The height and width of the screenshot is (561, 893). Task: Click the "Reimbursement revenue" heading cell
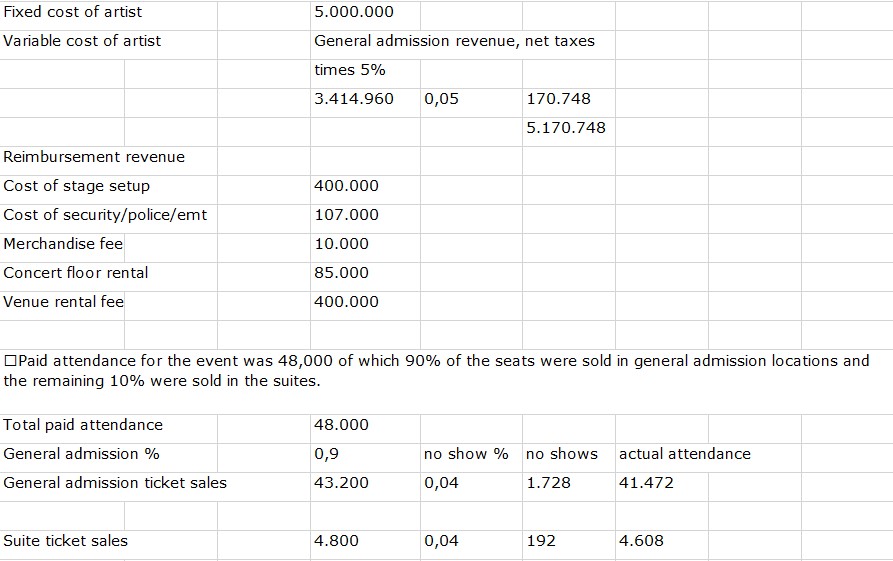94,157
